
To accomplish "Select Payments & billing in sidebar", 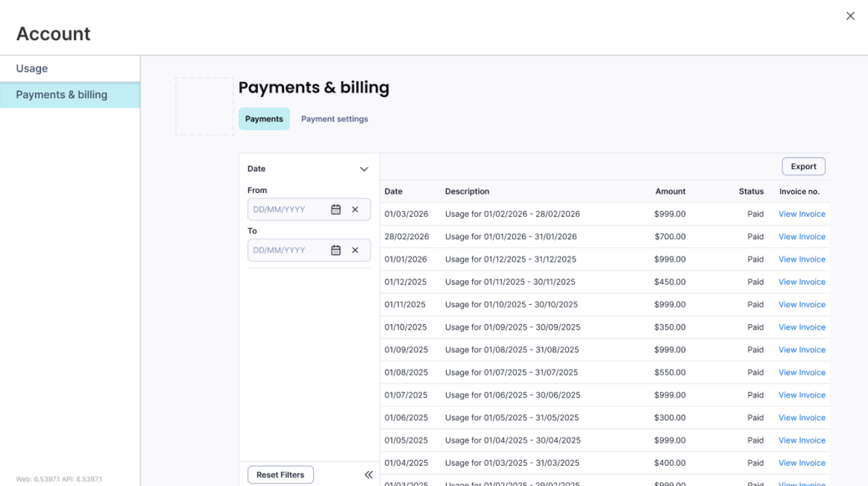I will click(x=70, y=95).
